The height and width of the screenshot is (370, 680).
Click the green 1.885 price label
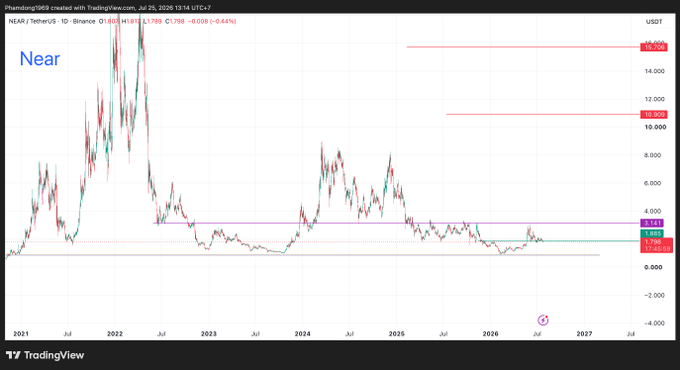tap(652, 234)
